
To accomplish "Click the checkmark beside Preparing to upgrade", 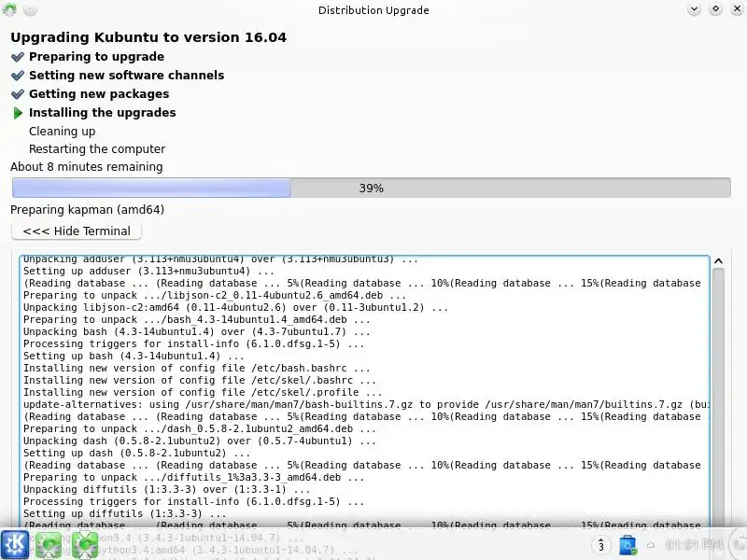I will coord(18,57).
